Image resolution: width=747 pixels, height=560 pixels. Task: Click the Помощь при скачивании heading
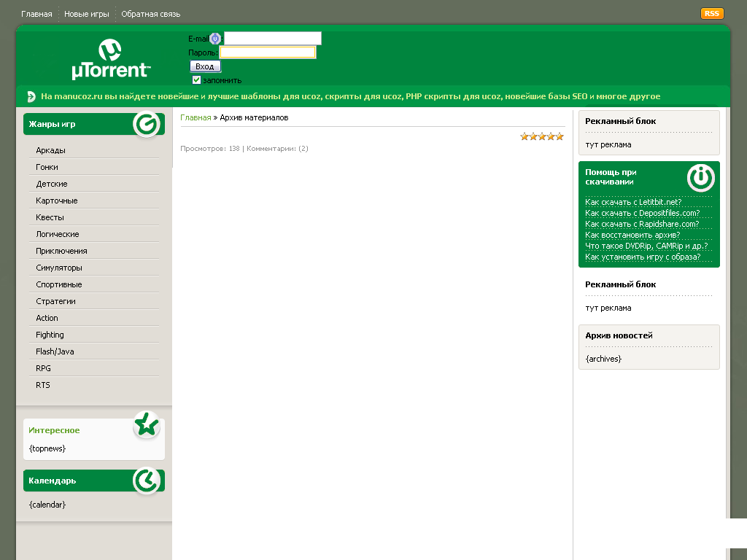611,176
